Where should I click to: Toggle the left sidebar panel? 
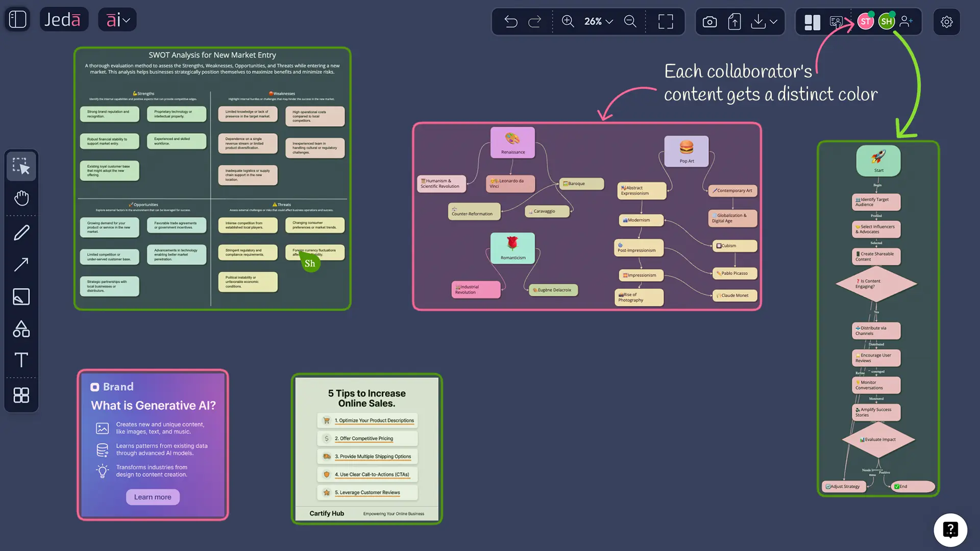[17, 19]
